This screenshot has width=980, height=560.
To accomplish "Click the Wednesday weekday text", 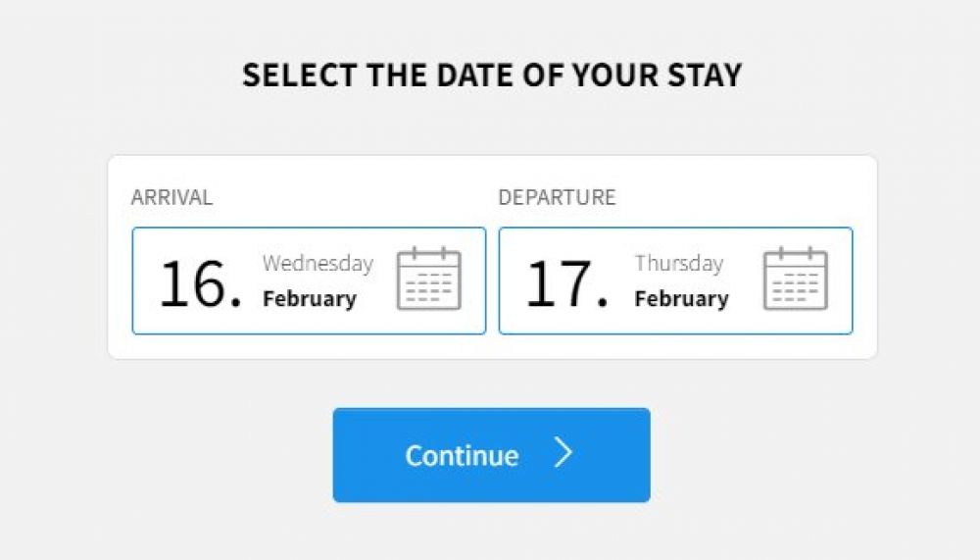I will (318, 264).
